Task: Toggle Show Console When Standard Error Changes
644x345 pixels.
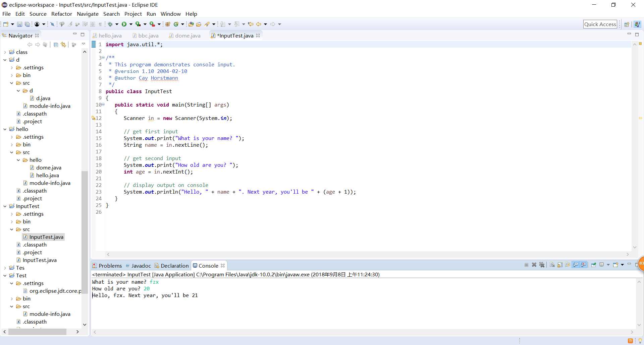Action: coord(584,265)
